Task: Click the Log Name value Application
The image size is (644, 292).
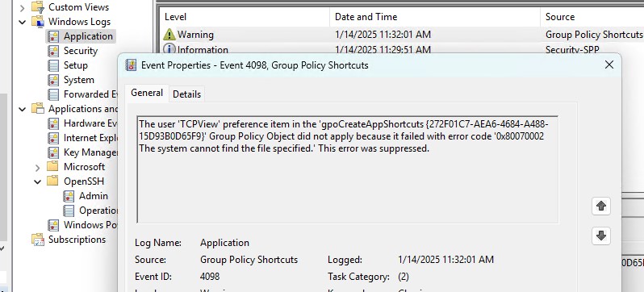Action: (x=224, y=243)
